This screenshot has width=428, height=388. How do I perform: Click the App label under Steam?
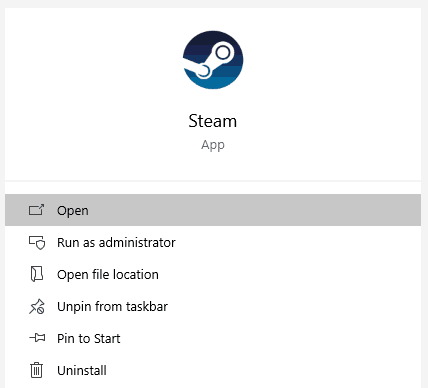pos(213,145)
